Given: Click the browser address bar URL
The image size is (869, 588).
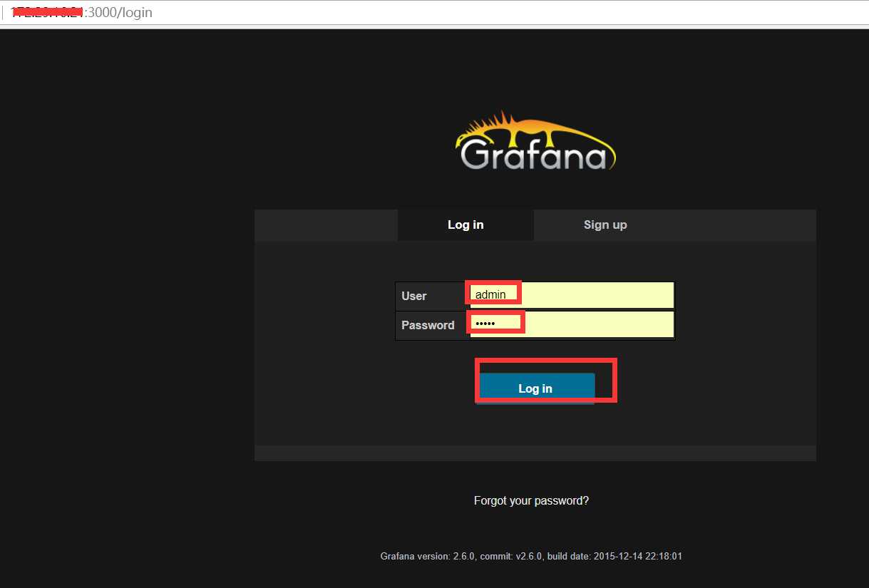Looking at the screenshot, I should (x=82, y=13).
